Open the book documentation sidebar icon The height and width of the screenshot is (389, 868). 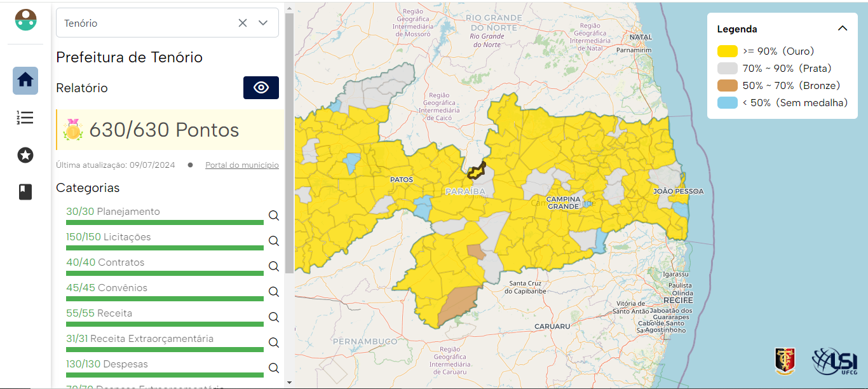click(25, 192)
